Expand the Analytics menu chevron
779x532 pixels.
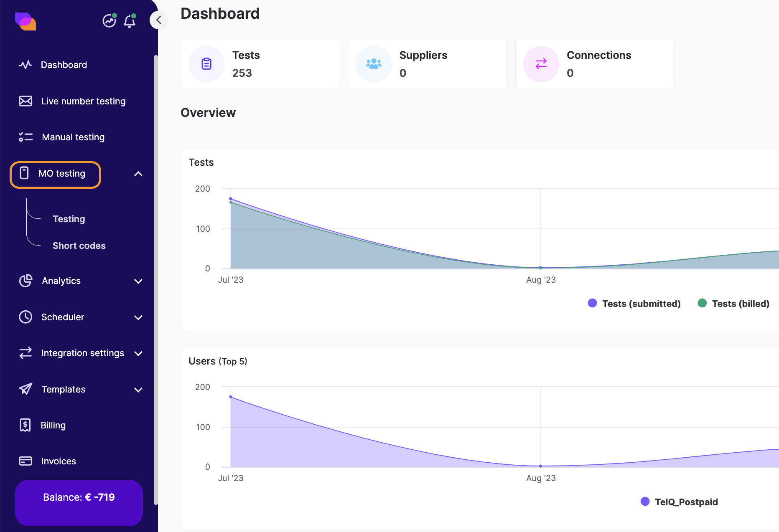click(138, 281)
